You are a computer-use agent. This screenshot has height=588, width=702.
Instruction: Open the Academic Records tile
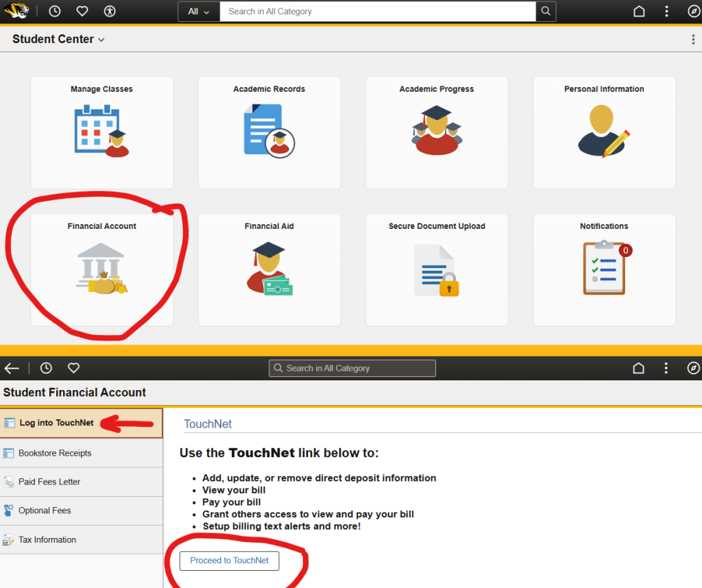click(x=269, y=132)
